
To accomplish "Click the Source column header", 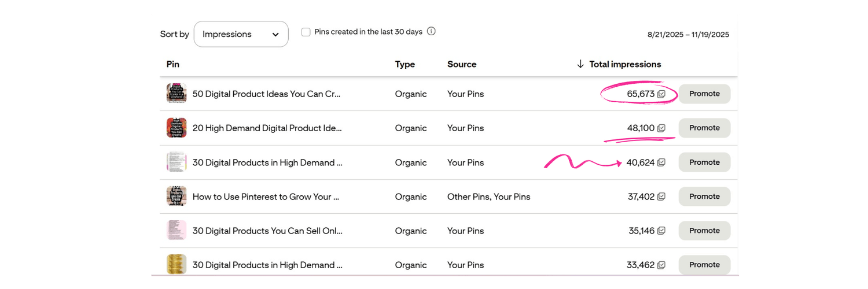I will coord(462,64).
